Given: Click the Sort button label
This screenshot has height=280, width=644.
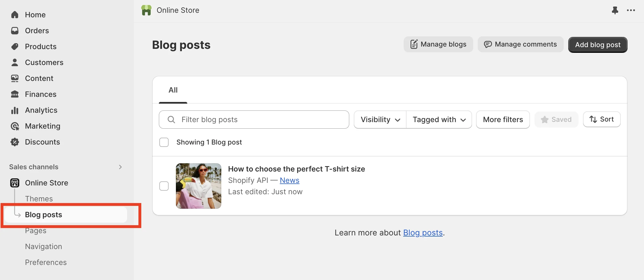Looking at the screenshot, I should click(607, 119).
